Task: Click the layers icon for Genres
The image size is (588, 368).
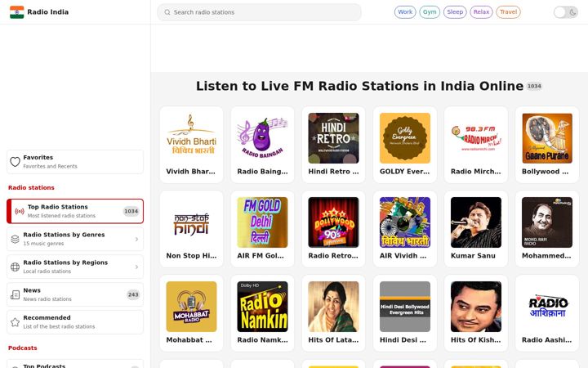Action: [x=15, y=239]
